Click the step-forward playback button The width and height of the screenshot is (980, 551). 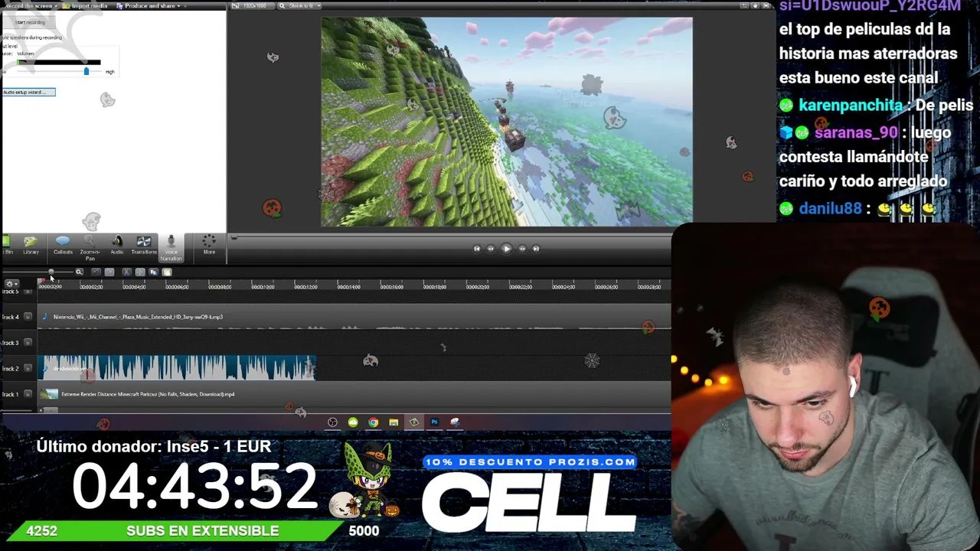tap(522, 249)
